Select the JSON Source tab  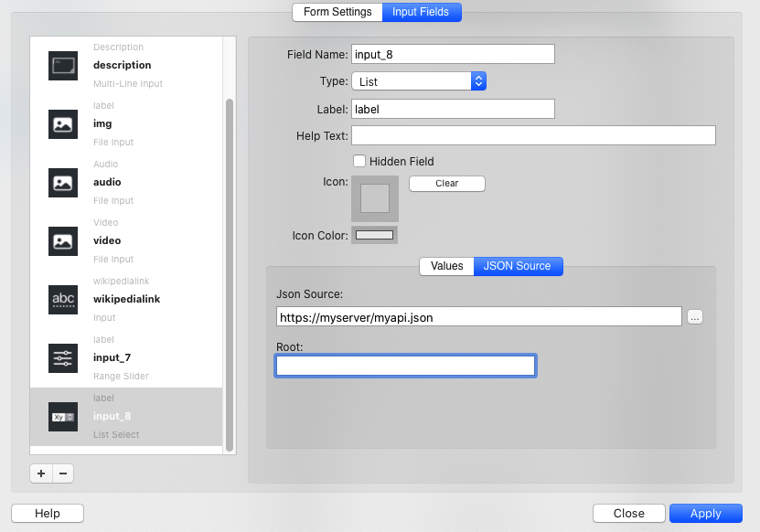click(518, 266)
